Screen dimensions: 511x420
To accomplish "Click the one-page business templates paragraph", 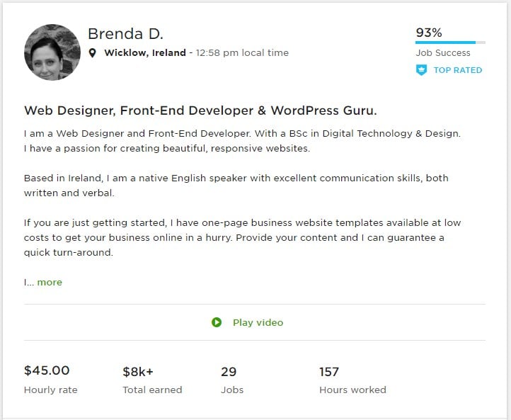I will point(241,237).
